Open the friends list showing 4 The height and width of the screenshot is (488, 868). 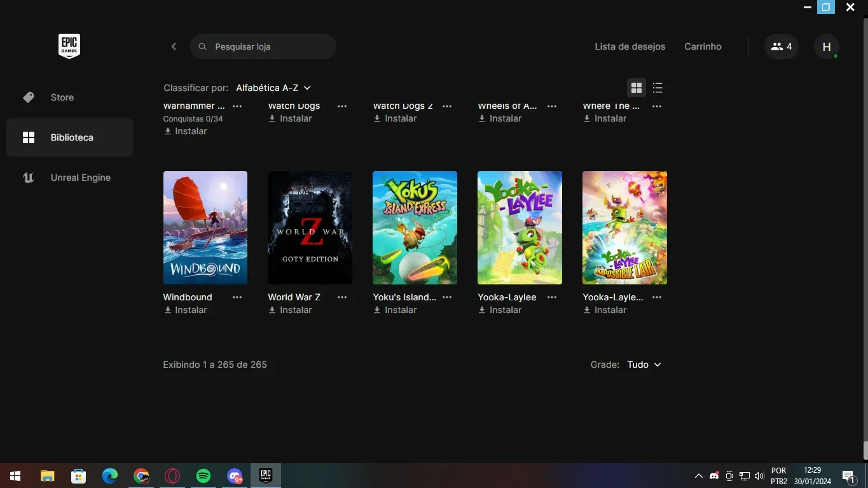(781, 46)
